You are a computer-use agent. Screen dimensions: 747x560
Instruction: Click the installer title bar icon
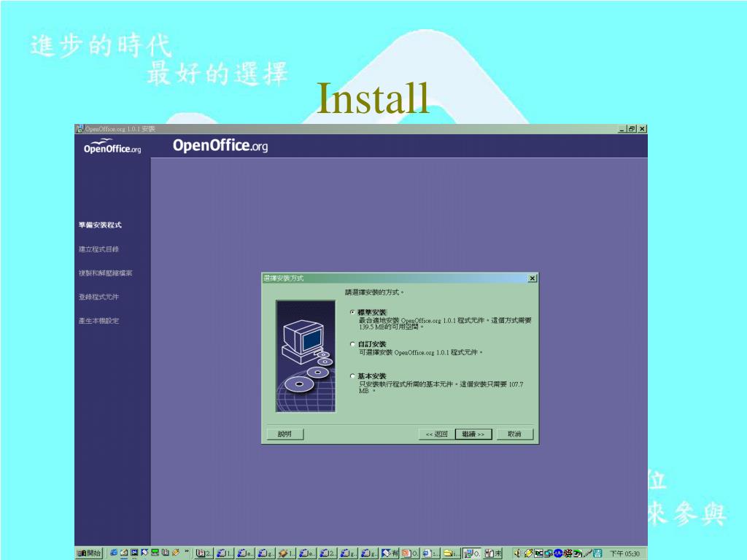(x=79, y=128)
